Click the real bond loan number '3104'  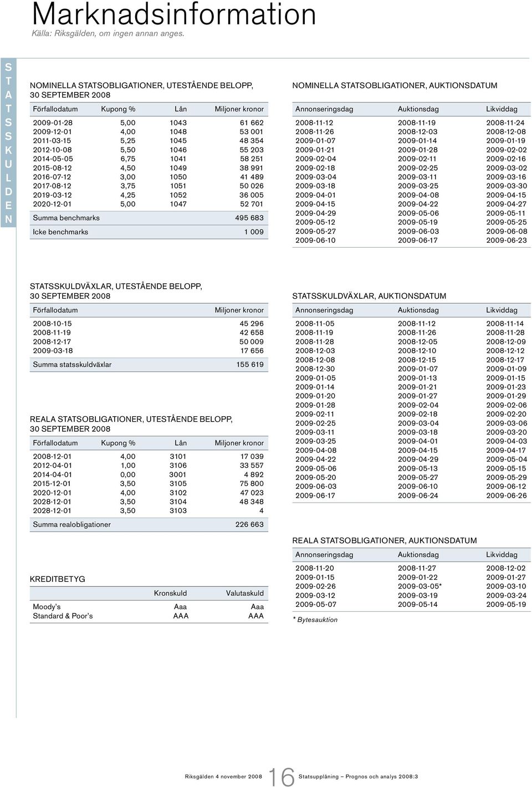tap(178, 502)
